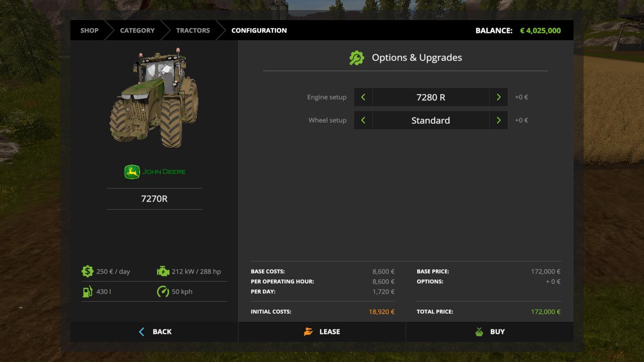Screen dimensions: 644x362
Task: Select previous engine setup option
Action: pos(363,97)
